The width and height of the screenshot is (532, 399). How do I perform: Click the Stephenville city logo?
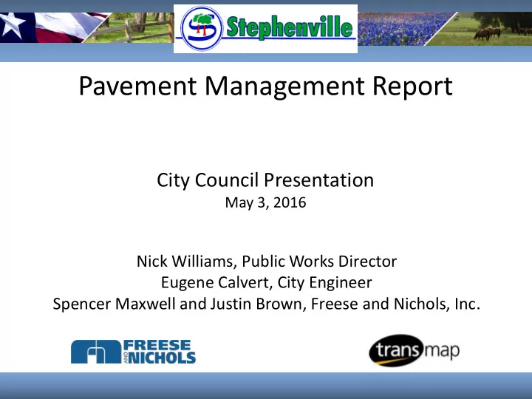tap(265, 29)
